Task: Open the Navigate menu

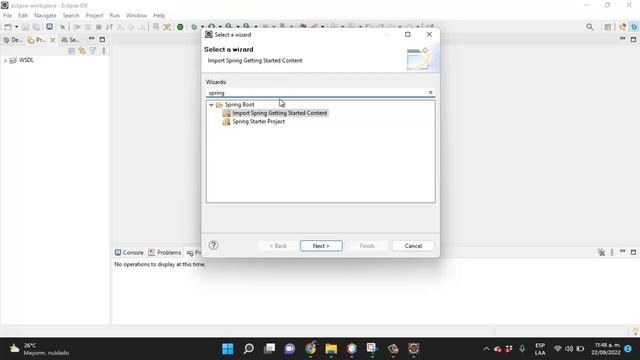Action: pos(45,16)
